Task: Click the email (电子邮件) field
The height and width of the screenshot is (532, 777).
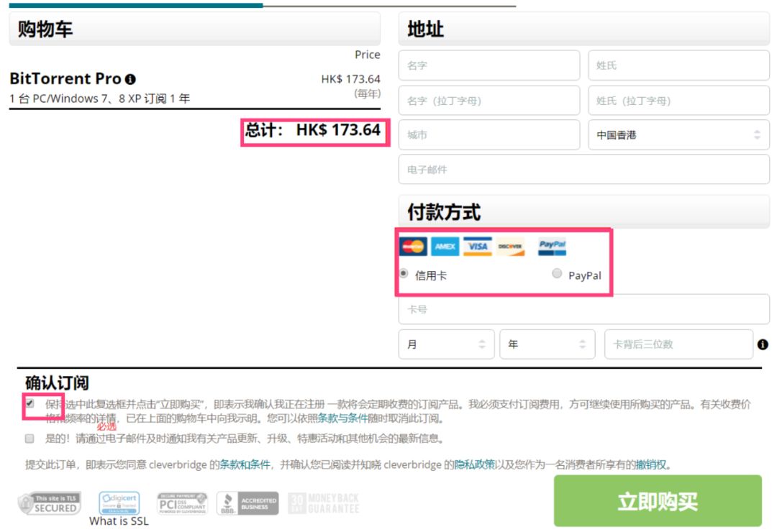Action: [583, 170]
